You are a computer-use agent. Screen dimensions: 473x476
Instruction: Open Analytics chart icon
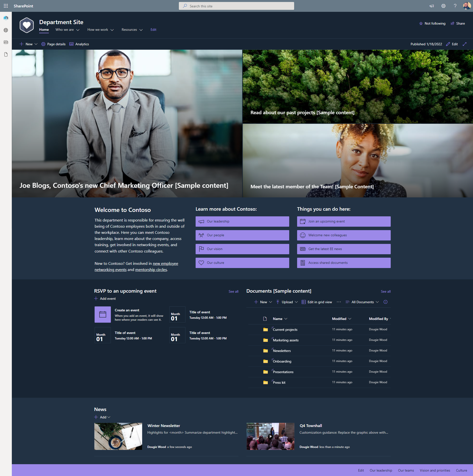click(x=71, y=44)
